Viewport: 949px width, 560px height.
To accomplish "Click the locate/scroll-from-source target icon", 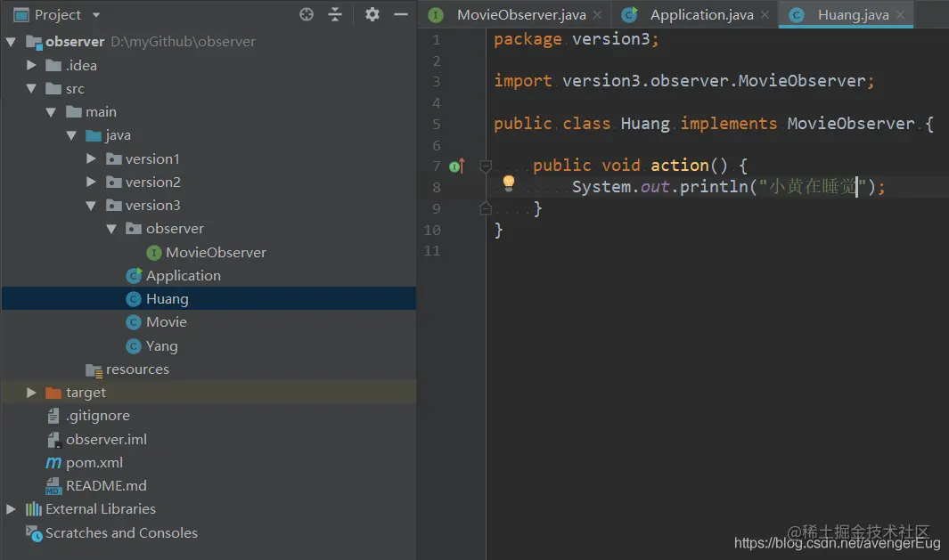I will pyautogui.click(x=307, y=14).
